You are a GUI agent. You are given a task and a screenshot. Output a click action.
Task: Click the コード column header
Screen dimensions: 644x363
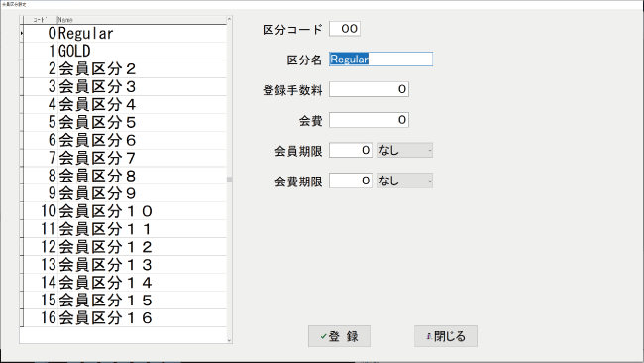pyautogui.click(x=41, y=20)
